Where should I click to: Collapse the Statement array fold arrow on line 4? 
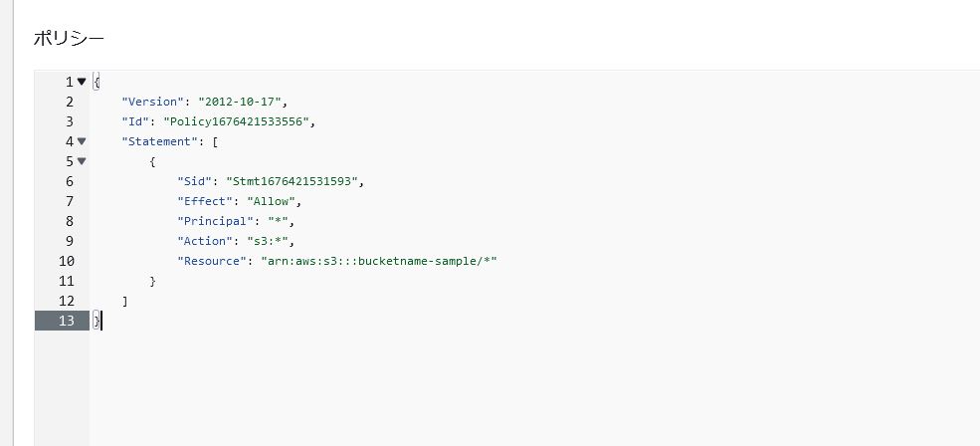pos(82,141)
